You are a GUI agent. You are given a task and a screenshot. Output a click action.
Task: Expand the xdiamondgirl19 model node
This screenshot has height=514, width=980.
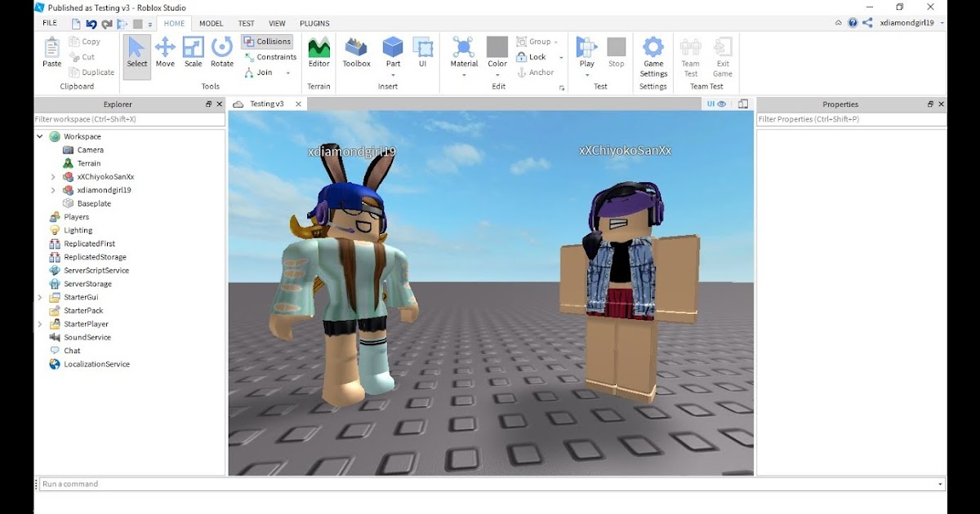point(53,190)
